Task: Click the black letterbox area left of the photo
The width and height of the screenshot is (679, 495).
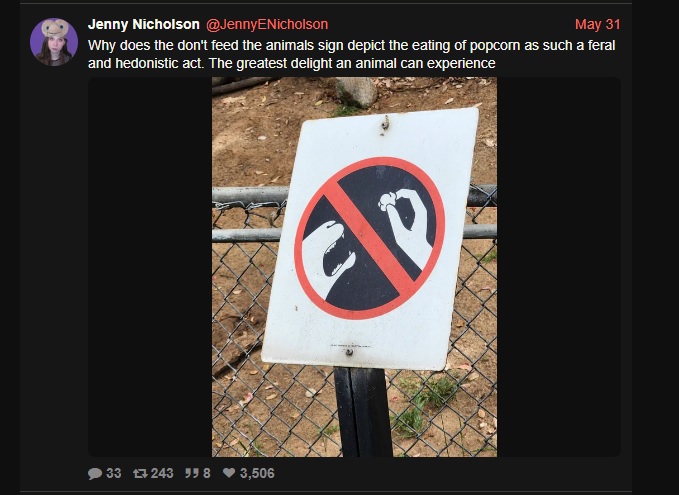Action: [150, 267]
